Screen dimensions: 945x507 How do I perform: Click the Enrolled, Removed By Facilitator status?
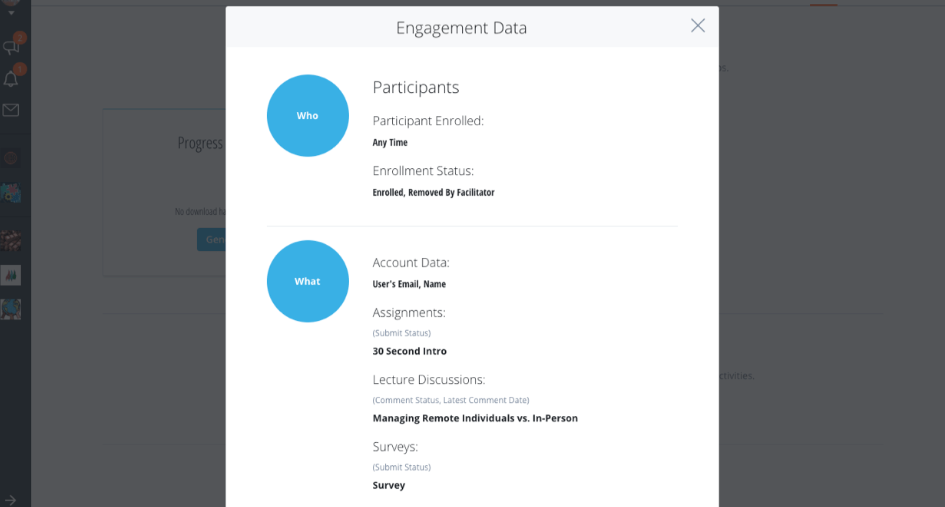433,192
